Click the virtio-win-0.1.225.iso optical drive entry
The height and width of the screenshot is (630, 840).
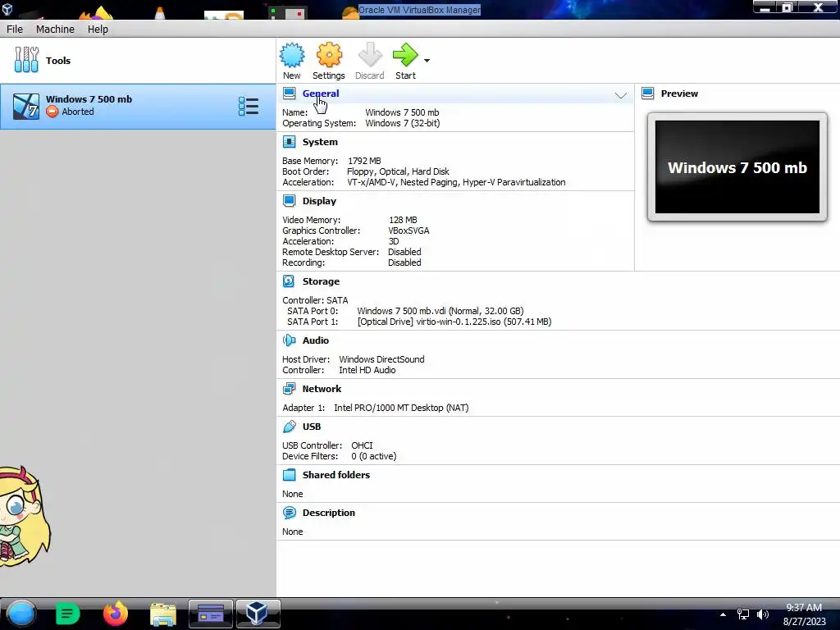pyautogui.click(x=454, y=322)
